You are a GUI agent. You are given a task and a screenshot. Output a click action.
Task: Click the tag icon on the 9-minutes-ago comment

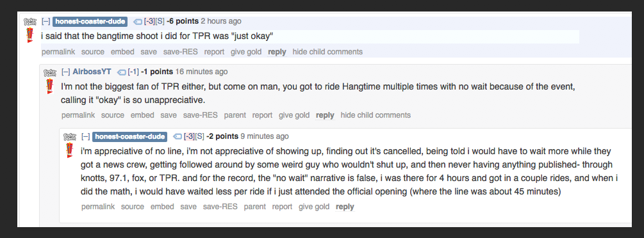pyautogui.click(x=178, y=136)
